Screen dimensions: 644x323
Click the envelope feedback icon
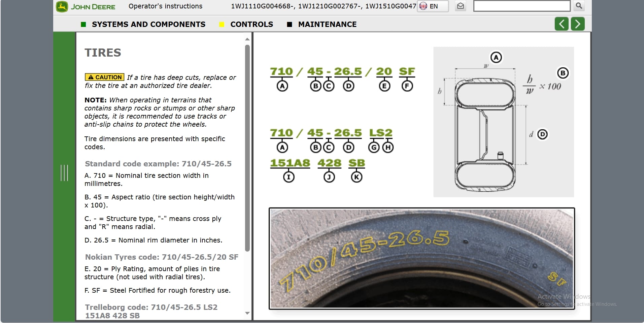pyautogui.click(x=461, y=6)
